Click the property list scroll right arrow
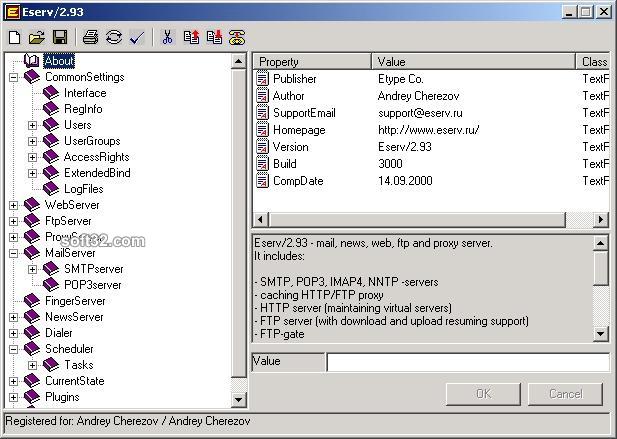The image size is (617, 439). pyautogui.click(x=600, y=220)
